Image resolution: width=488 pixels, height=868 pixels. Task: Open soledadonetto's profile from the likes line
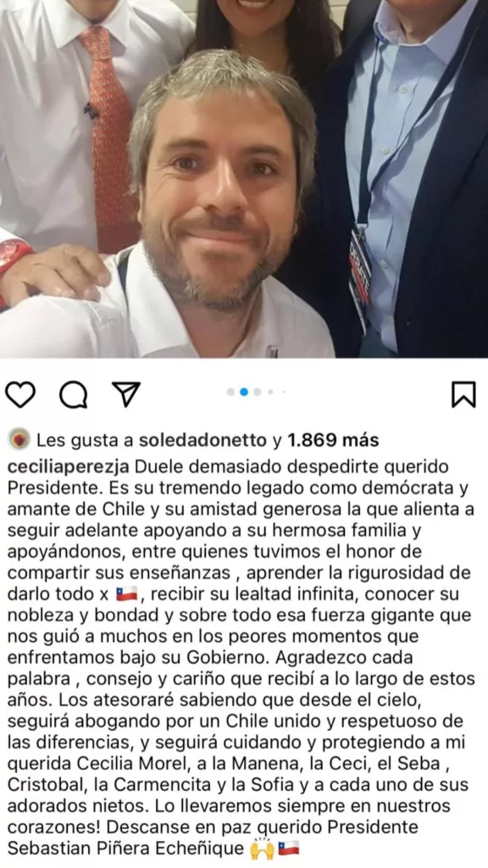[202, 440]
